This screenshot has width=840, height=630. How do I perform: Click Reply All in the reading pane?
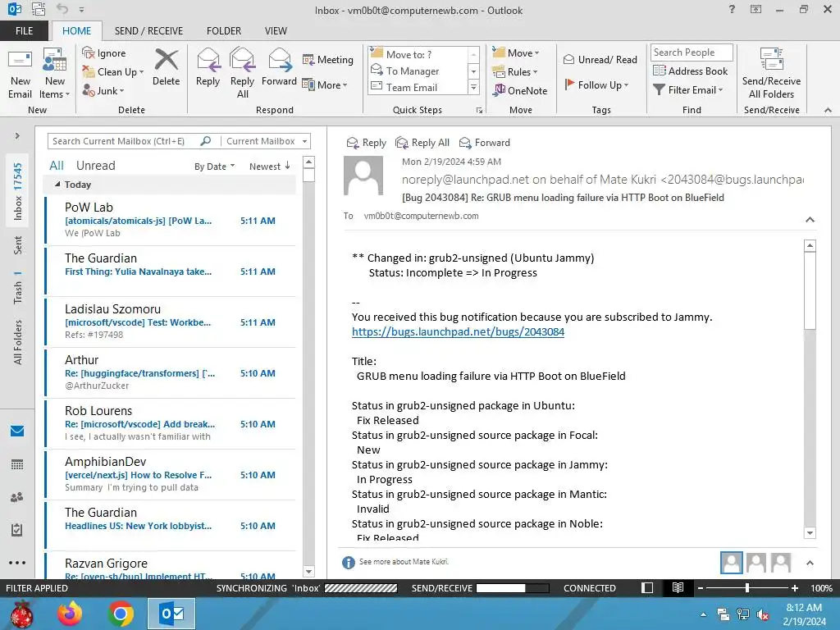(422, 143)
